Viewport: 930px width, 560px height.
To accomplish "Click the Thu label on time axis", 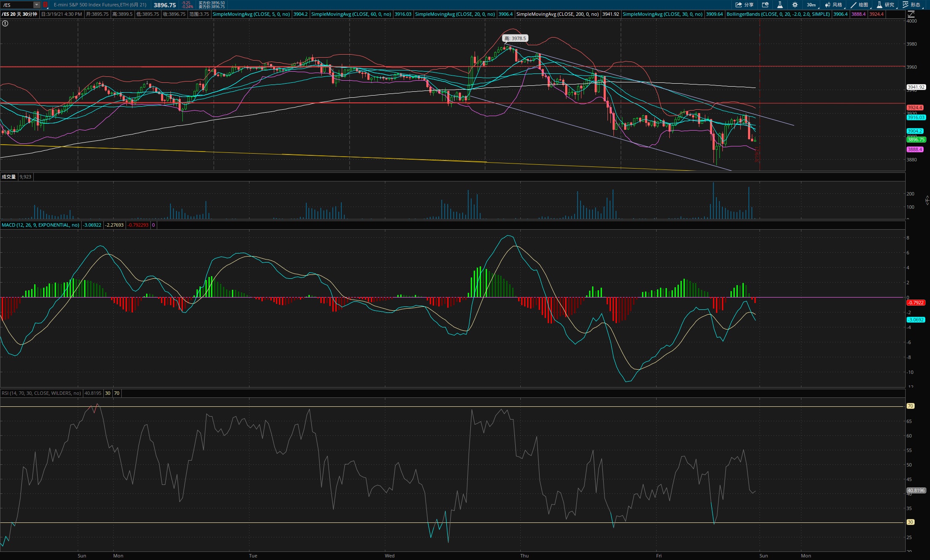I will (525, 556).
